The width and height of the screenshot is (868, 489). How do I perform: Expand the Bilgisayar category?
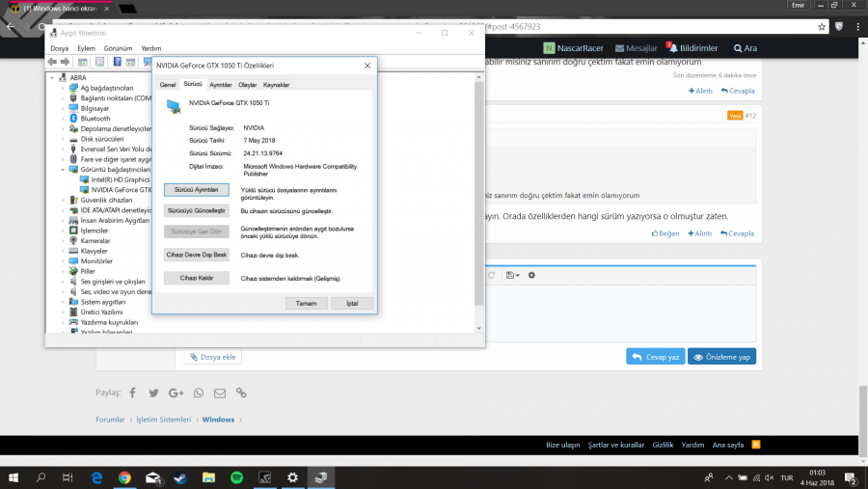[63, 109]
